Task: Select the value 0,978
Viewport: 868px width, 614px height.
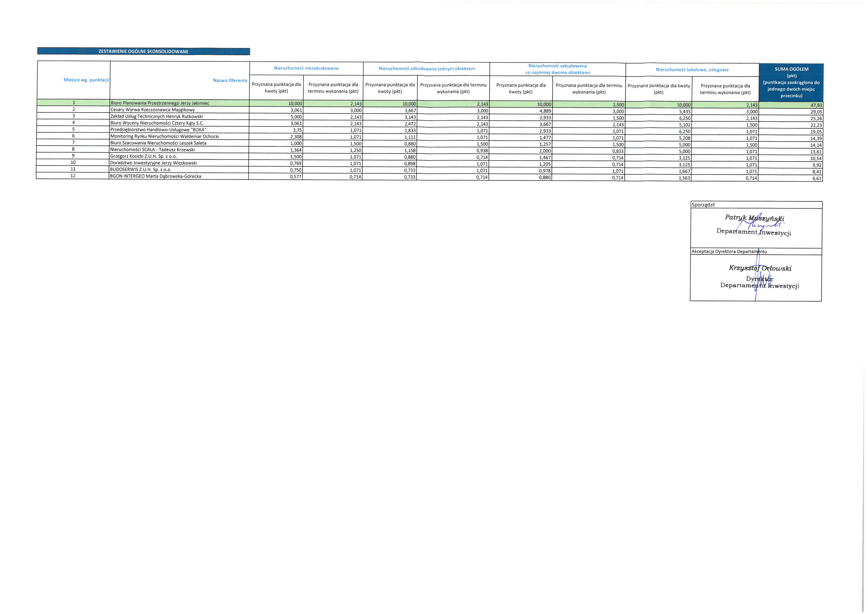Action: tap(545, 171)
